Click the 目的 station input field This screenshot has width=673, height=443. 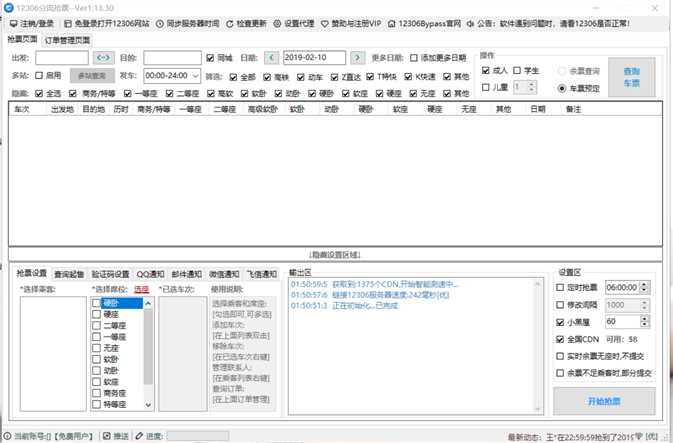(172, 58)
